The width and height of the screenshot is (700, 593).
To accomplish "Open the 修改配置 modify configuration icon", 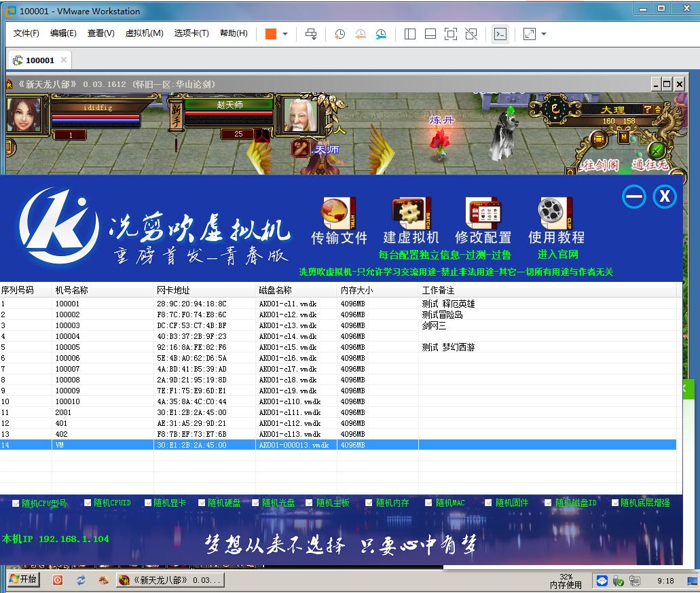I will coord(483,215).
